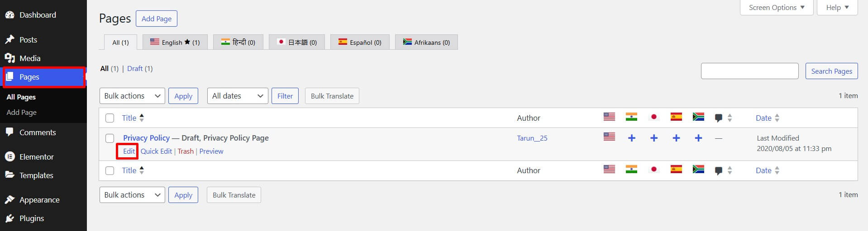Expand Screen Options panel

pos(777,8)
